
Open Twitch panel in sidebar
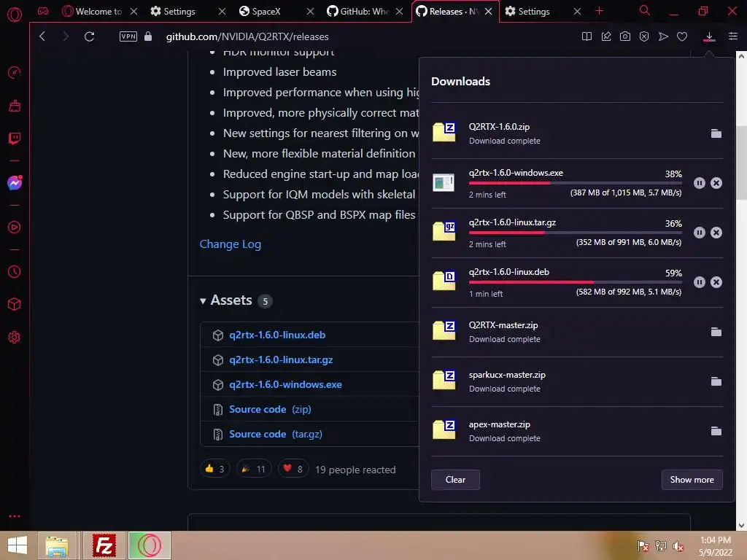15,139
